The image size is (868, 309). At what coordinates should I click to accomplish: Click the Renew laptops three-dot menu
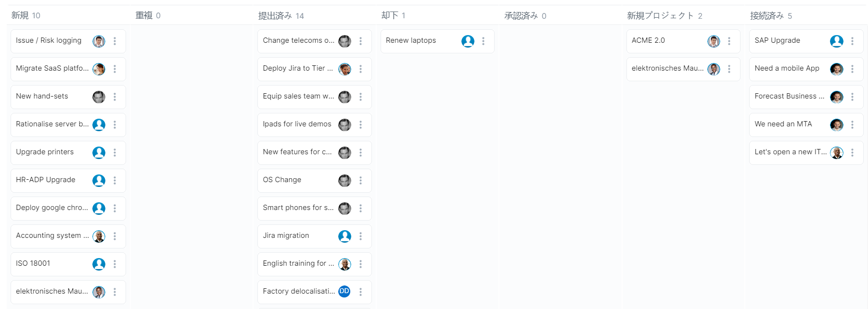tap(483, 41)
